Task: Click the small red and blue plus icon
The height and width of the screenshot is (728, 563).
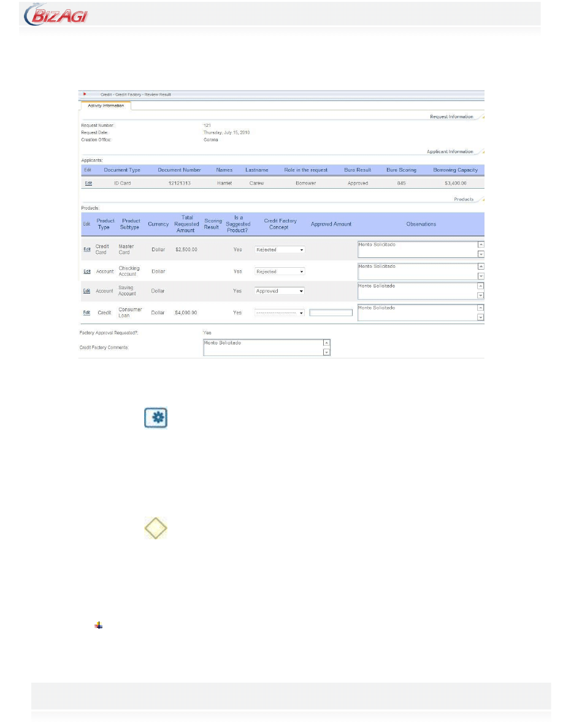Action: click(x=98, y=625)
